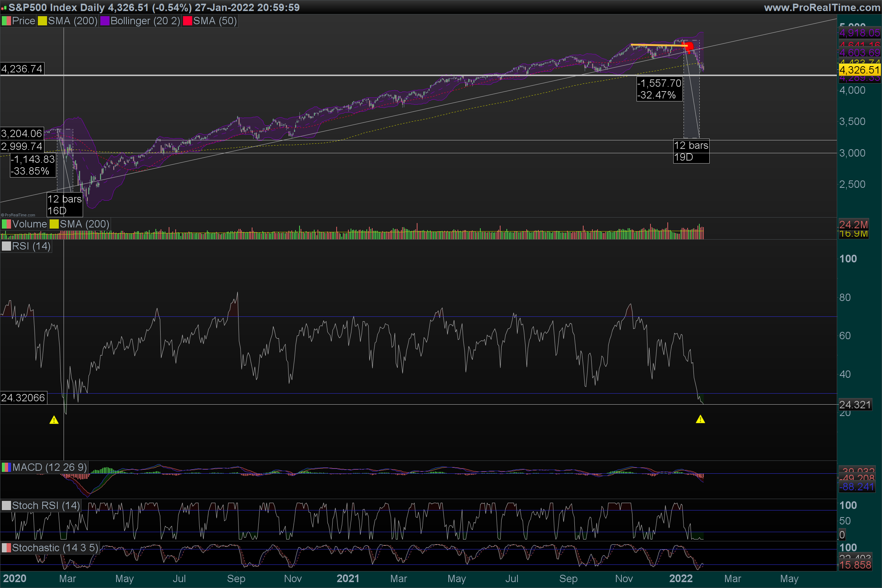Image resolution: width=882 pixels, height=588 pixels.
Task: Select the yellow SMA (200) price color swatch
Action: pos(42,21)
